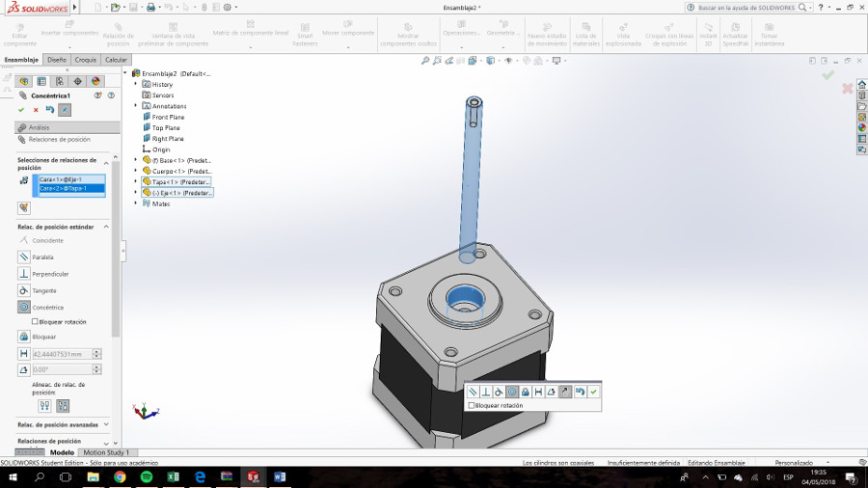Click the angle mate icon in panel
The width and height of the screenshot is (868, 488).
coord(24,369)
